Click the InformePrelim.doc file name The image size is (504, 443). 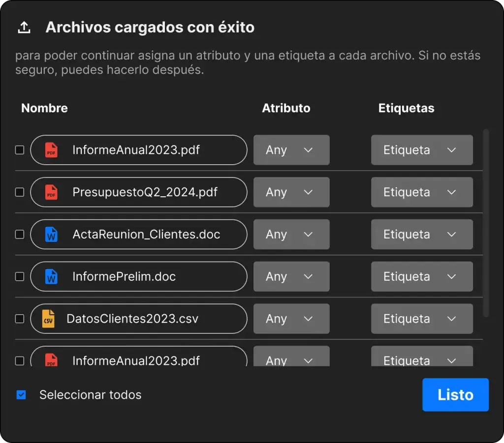(124, 277)
